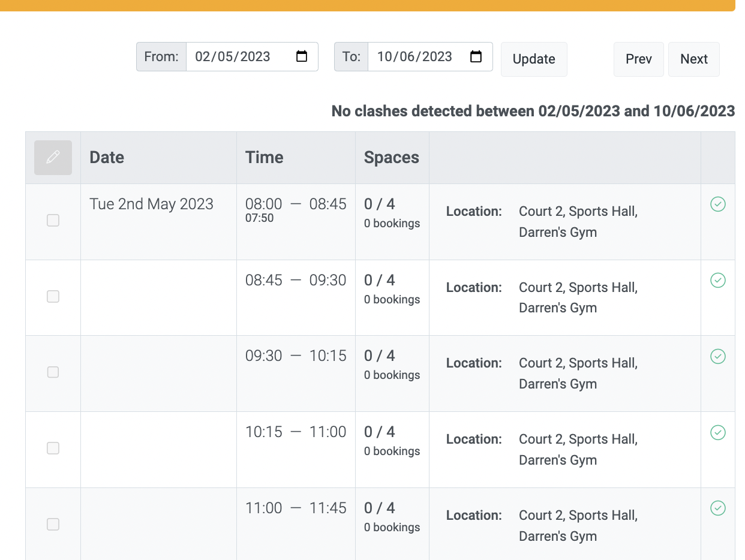The image size is (745, 560).
Task: Click green check icon for 10:15 — 11:00 slot
Action: pos(718,432)
